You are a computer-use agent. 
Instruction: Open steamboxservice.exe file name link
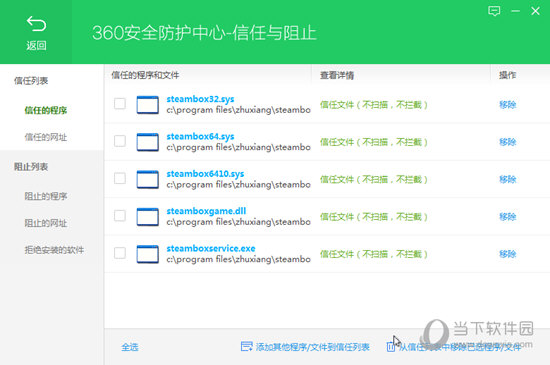tap(211, 249)
